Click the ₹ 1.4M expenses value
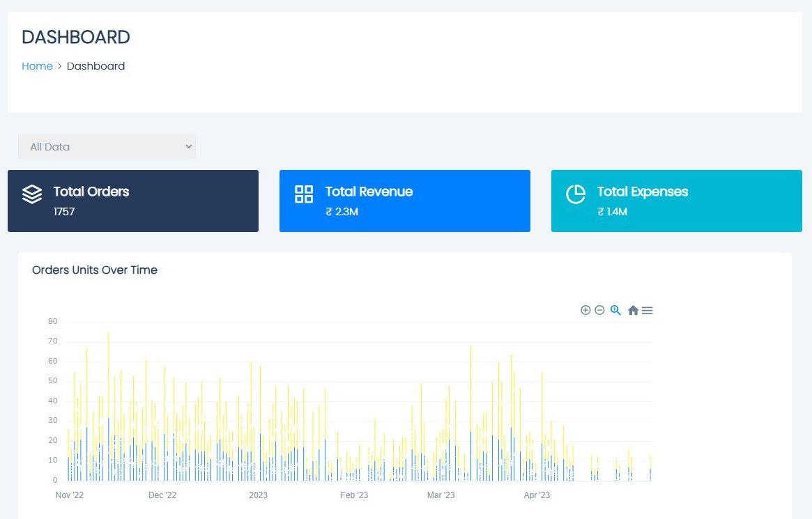The image size is (812, 519). [x=613, y=212]
